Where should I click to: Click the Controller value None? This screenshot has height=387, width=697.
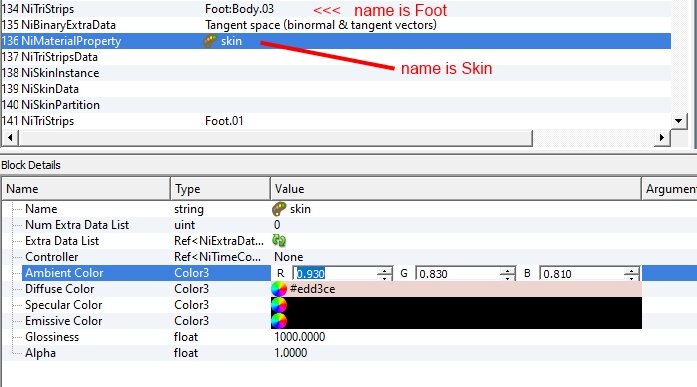(288, 257)
